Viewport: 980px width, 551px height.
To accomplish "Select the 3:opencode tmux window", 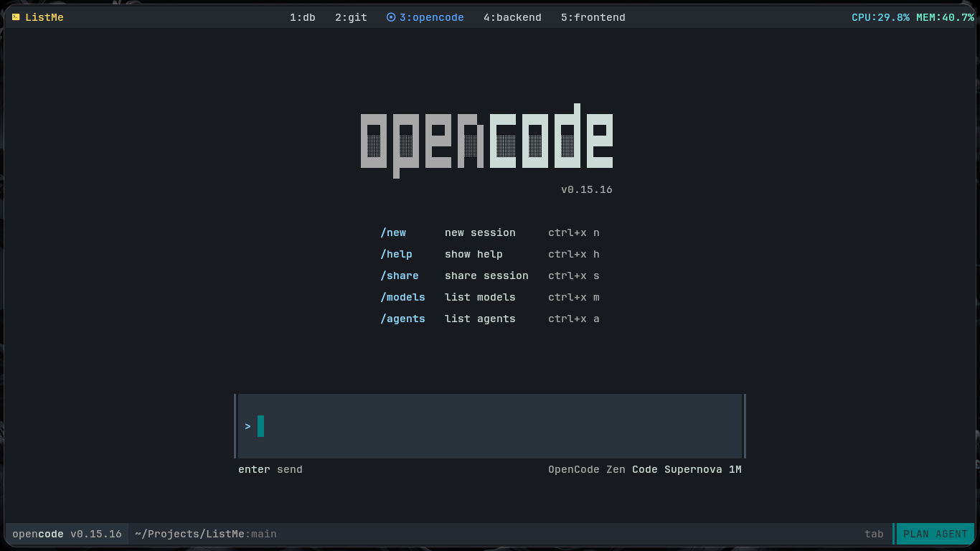I will point(432,17).
